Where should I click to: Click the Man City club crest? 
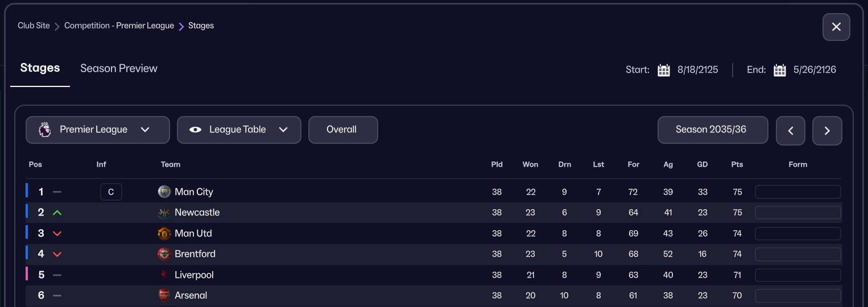[164, 192]
